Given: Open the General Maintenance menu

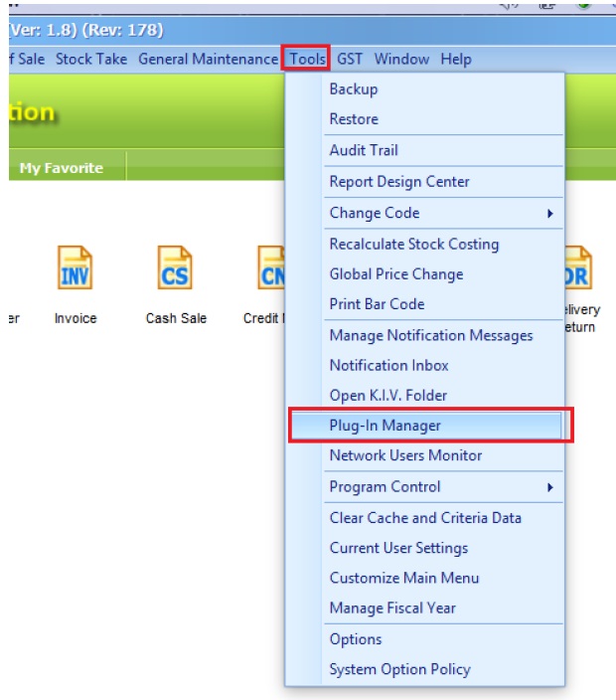Looking at the screenshot, I should coord(208,59).
